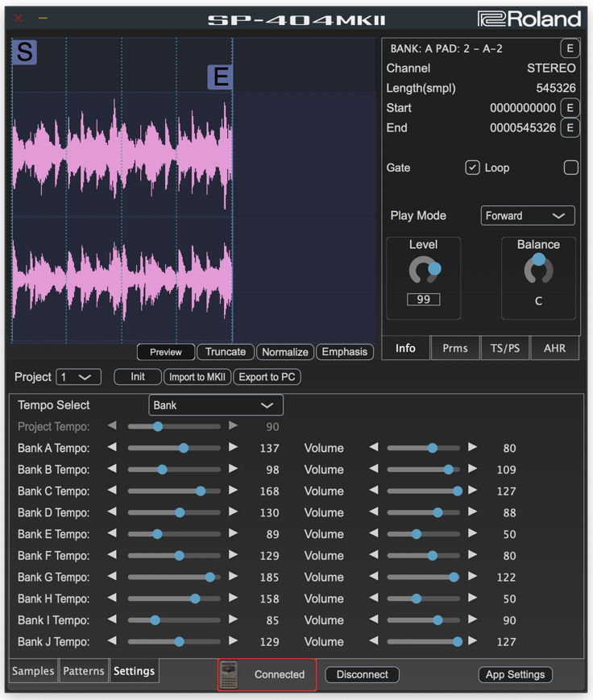Increase Bank F Volume with the right arrow
The image size is (593, 700).
click(472, 555)
